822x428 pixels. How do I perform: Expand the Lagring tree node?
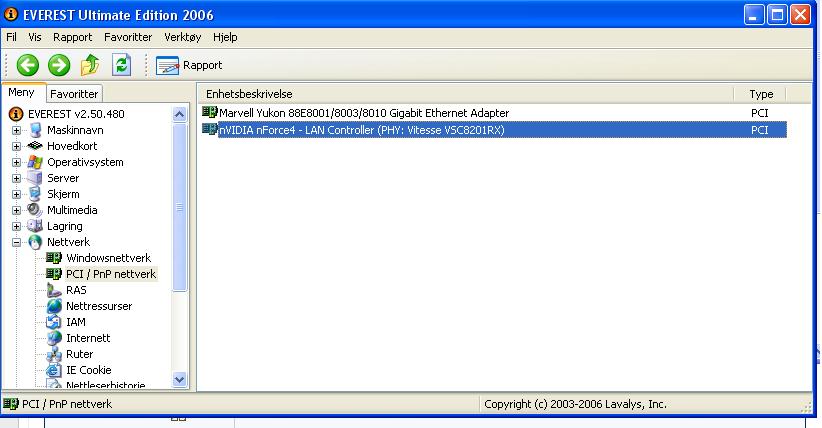[16, 227]
